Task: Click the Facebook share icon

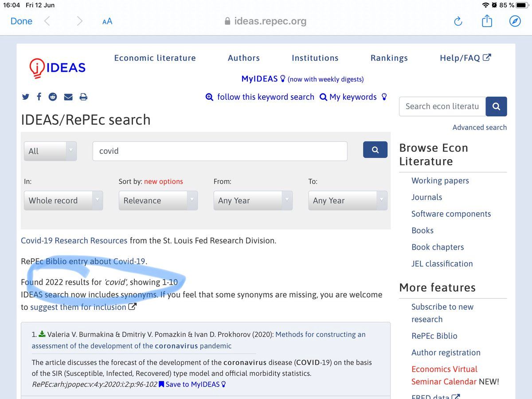Action: point(39,97)
